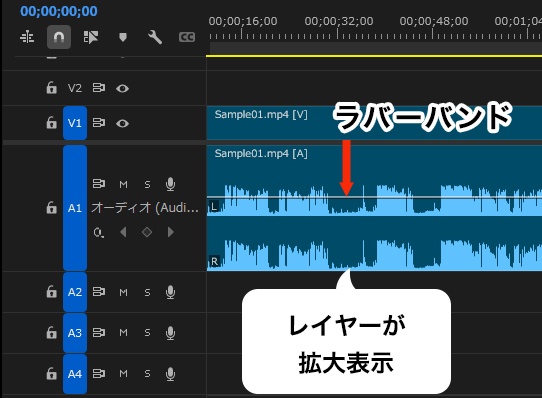Toggle lock on track A4
The height and width of the screenshot is (398, 542).
(52, 374)
